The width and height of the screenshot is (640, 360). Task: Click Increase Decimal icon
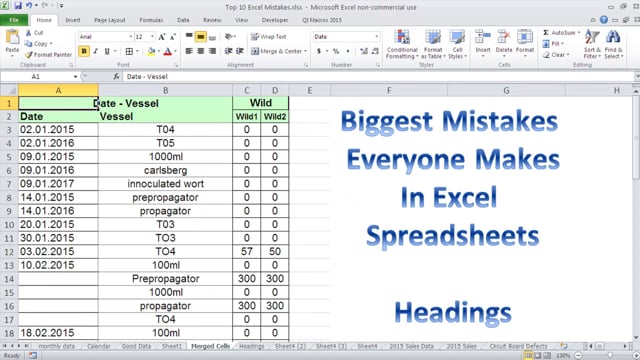click(x=364, y=51)
